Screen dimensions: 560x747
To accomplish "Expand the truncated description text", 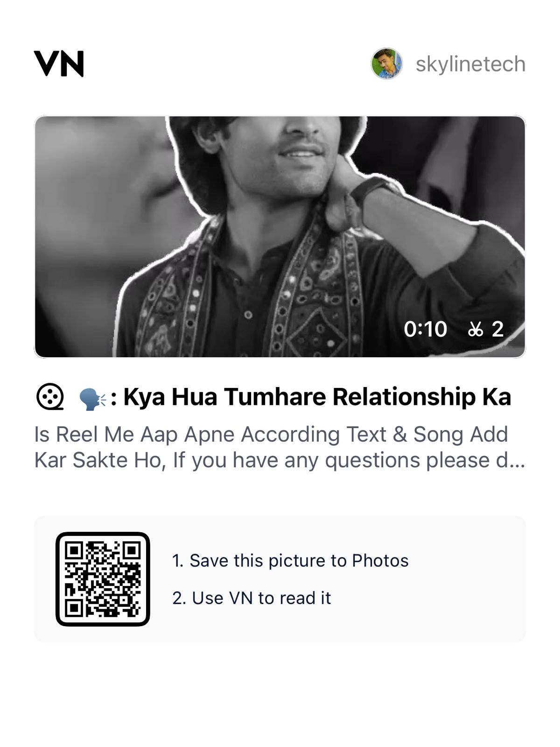I will pyautogui.click(x=280, y=448).
